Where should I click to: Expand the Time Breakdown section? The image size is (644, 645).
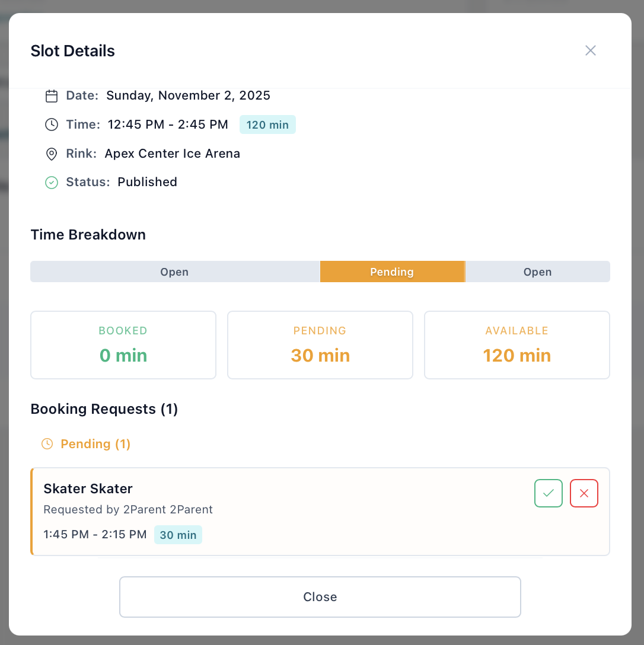pyautogui.click(x=88, y=235)
